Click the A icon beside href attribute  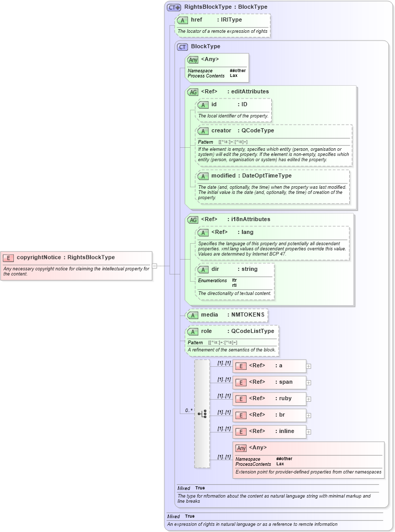(182, 20)
